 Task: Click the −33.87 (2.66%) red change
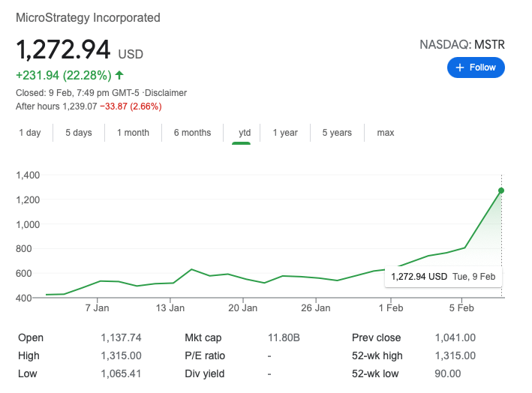131,106
